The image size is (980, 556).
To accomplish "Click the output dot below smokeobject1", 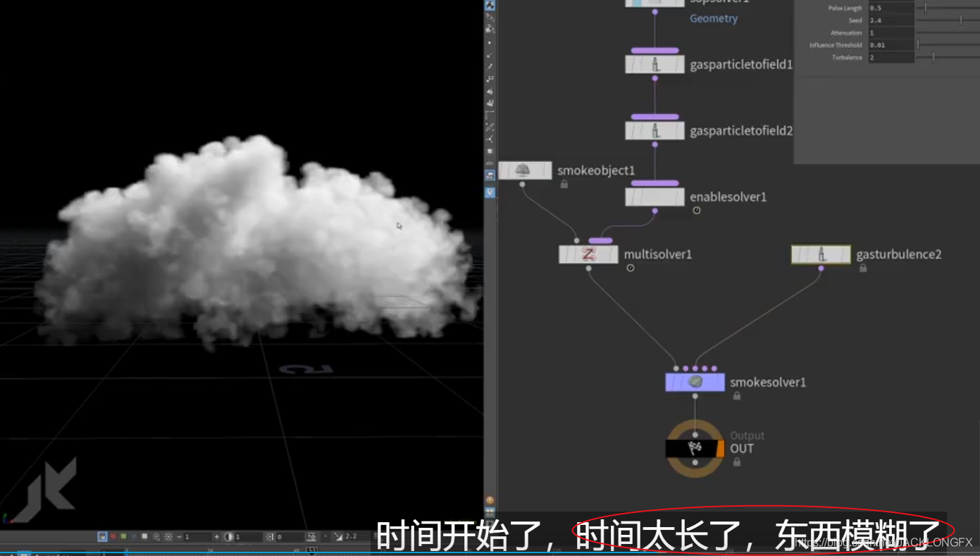I will point(522,184).
